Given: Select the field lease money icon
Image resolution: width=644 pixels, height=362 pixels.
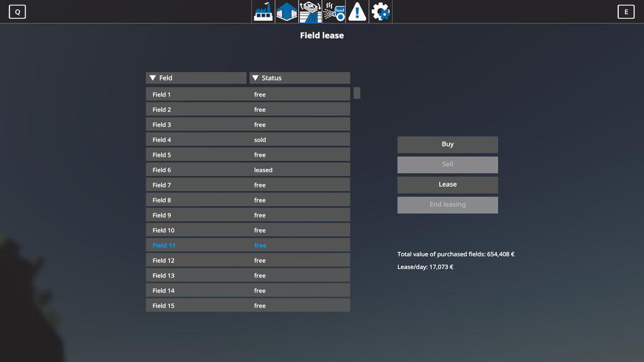Looking at the screenshot, I should (310, 12).
